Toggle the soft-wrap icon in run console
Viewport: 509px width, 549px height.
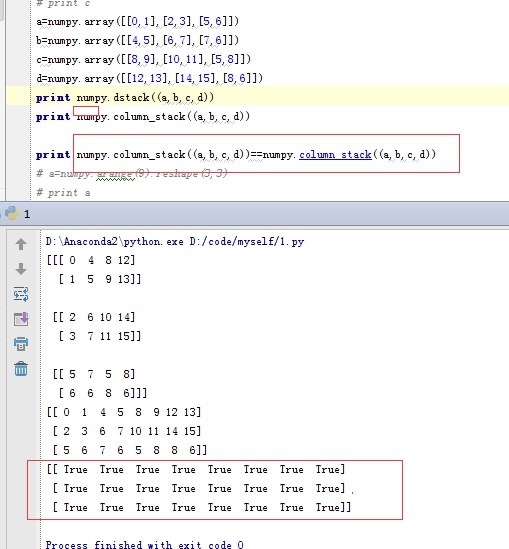21,294
